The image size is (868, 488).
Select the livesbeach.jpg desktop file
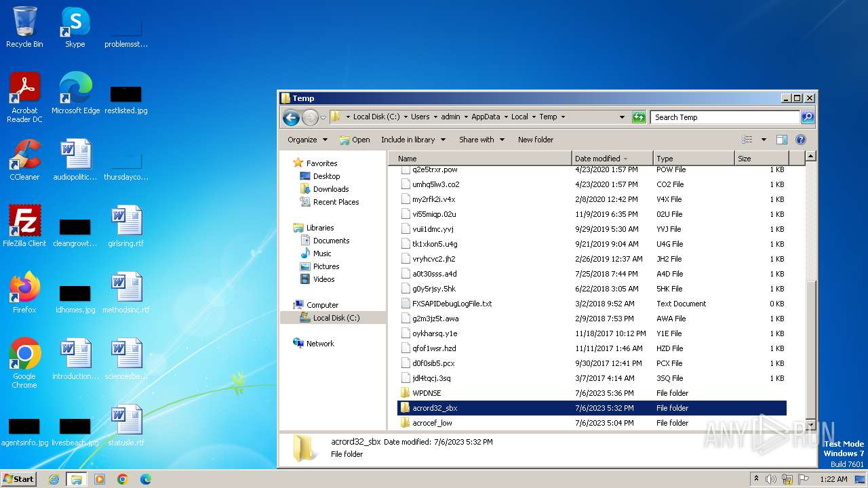point(75,431)
